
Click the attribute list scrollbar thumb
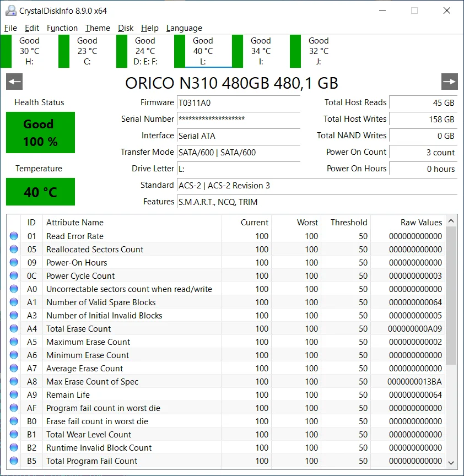(451, 296)
